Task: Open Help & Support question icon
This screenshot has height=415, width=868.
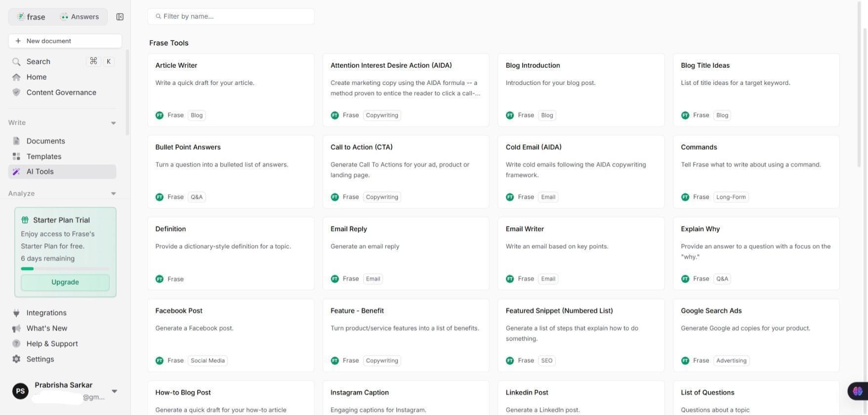Action: [x=16, y=344]
